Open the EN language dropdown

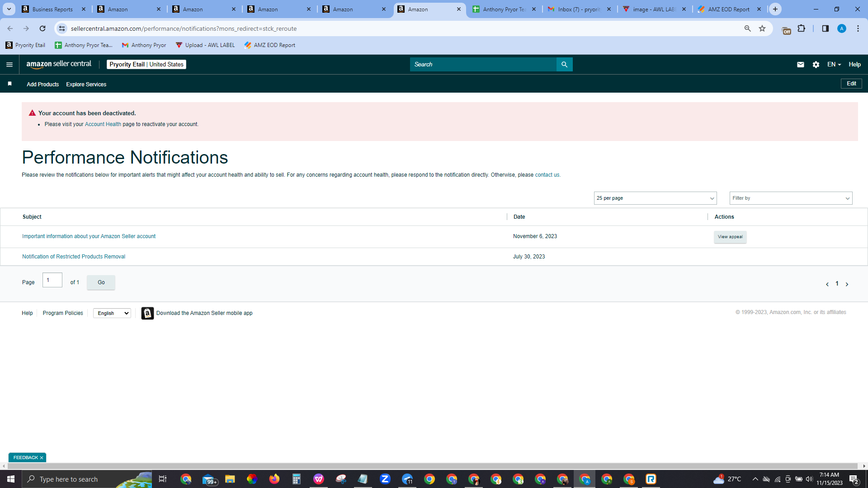tap(834, 65)
